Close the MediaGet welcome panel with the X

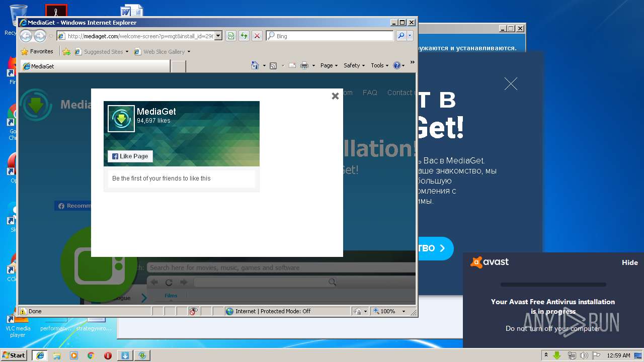click(511, 84)
